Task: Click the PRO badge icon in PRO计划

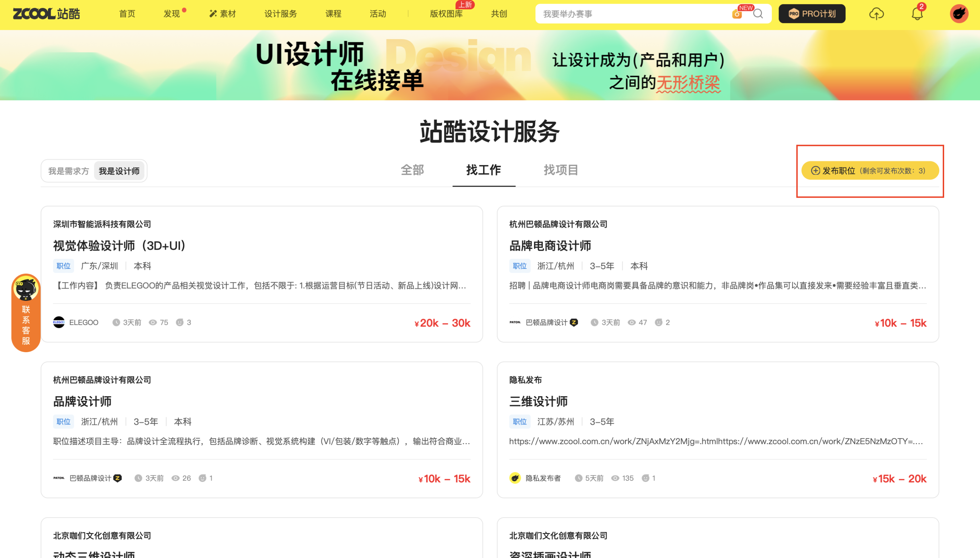Action: click(x=793, y=14)
